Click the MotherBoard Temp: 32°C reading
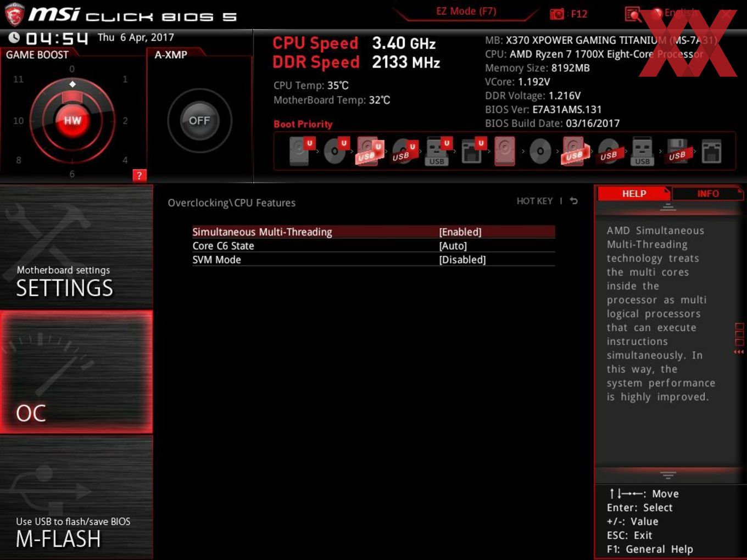747x560 pixels. [332, 100]
